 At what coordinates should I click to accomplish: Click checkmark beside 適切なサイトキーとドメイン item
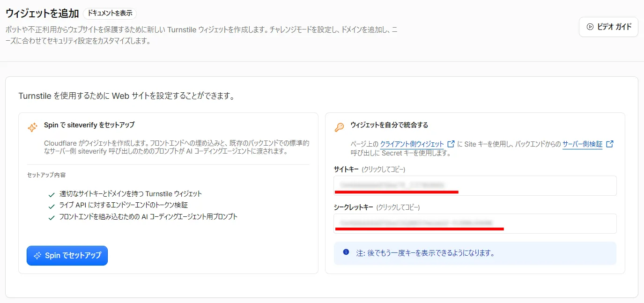[52, 194]
